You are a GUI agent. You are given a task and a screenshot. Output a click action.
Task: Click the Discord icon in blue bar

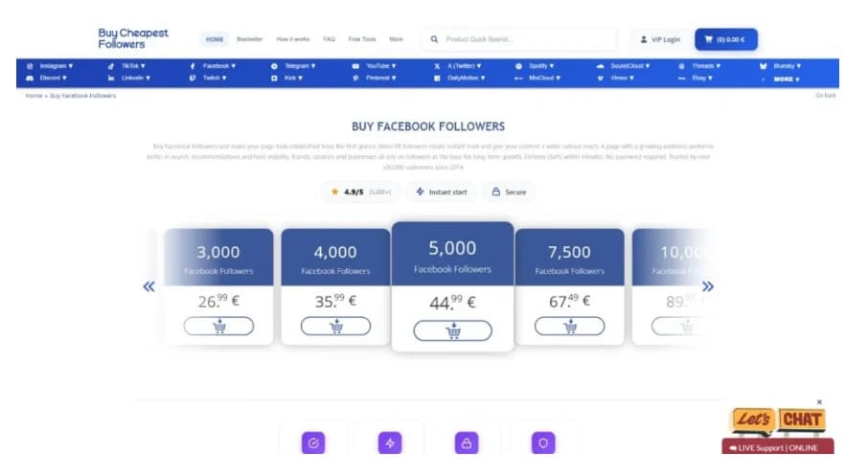[30, 78]
